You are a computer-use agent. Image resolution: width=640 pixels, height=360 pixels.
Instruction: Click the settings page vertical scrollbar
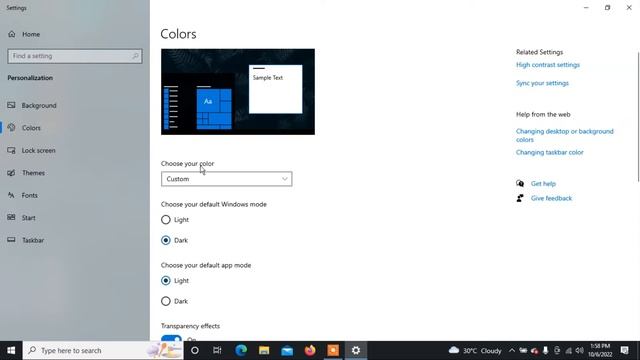[638, 117]
